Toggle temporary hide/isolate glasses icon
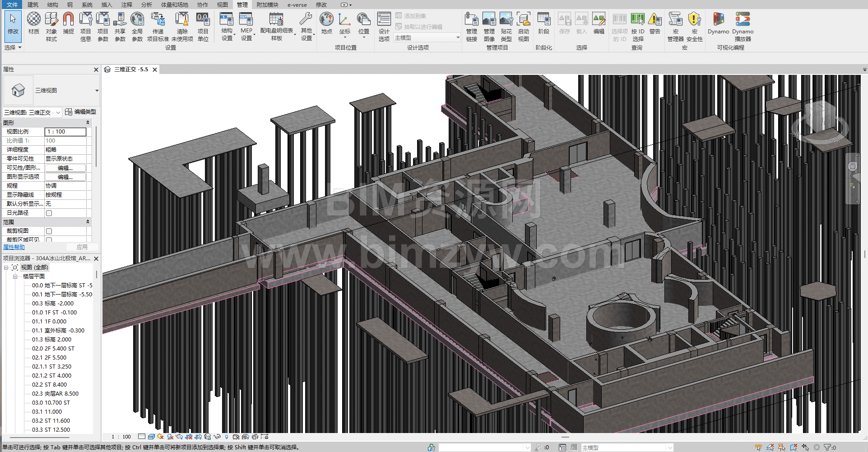The height and width of the screenshot is (452, 868). [x=217, y=437]
